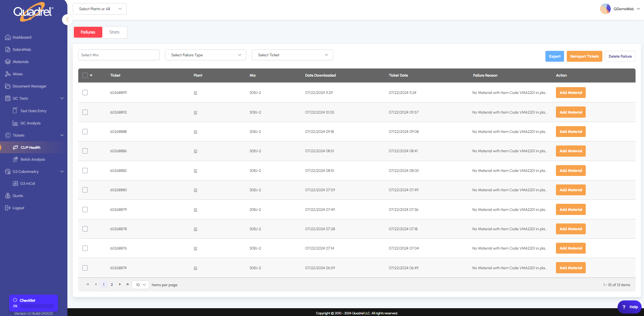Click the Quadrel logo

point(33,12)
